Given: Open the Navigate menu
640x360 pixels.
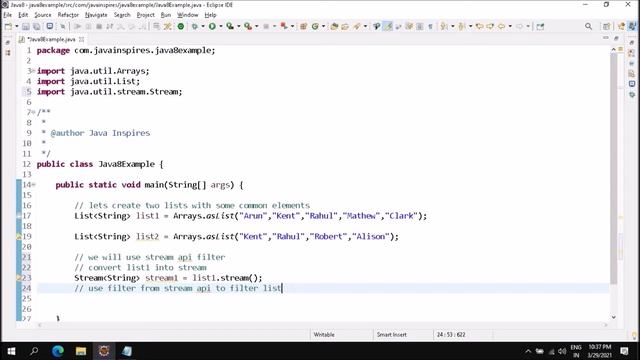Looking at the screenshot, I should (96, 15).
